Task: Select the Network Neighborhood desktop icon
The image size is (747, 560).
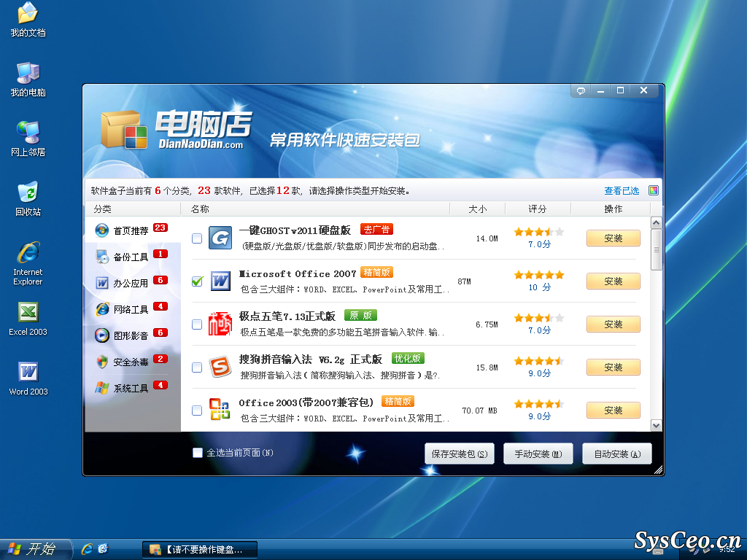Action: click(x=28, y=139)
